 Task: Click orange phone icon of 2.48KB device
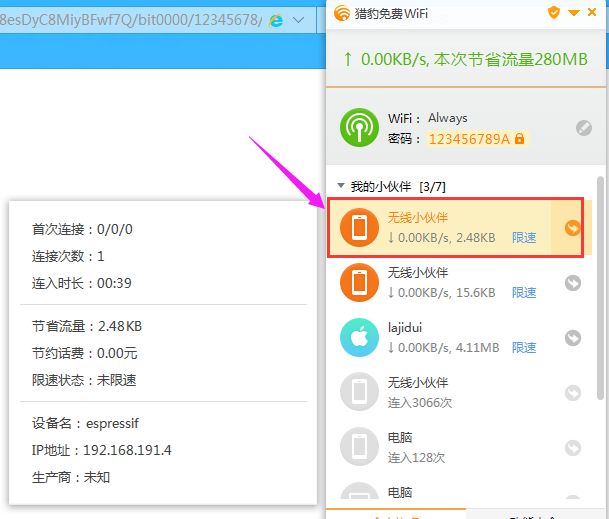click(x=359, y=228)
